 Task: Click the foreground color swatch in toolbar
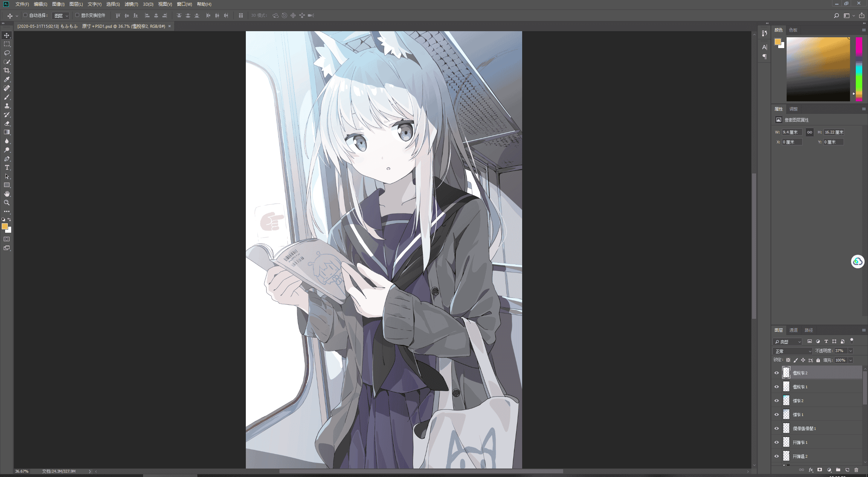tap(5, 226)
